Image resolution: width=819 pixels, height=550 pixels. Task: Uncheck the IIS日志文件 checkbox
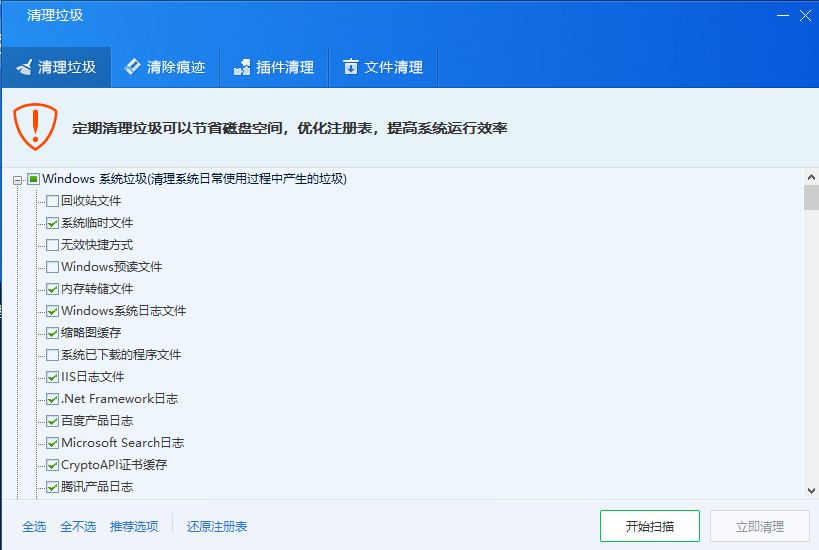[x=52, y=377]
